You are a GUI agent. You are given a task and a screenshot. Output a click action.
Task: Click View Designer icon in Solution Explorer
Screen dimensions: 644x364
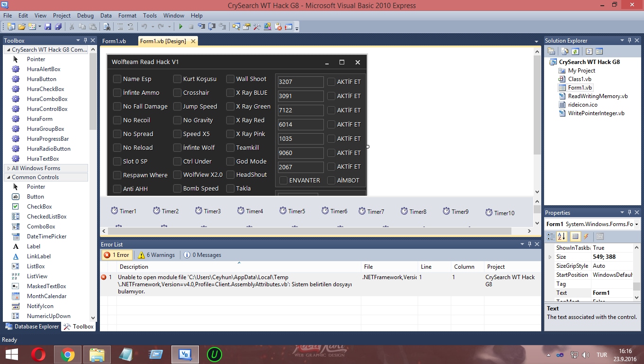(x=599, y=51)
